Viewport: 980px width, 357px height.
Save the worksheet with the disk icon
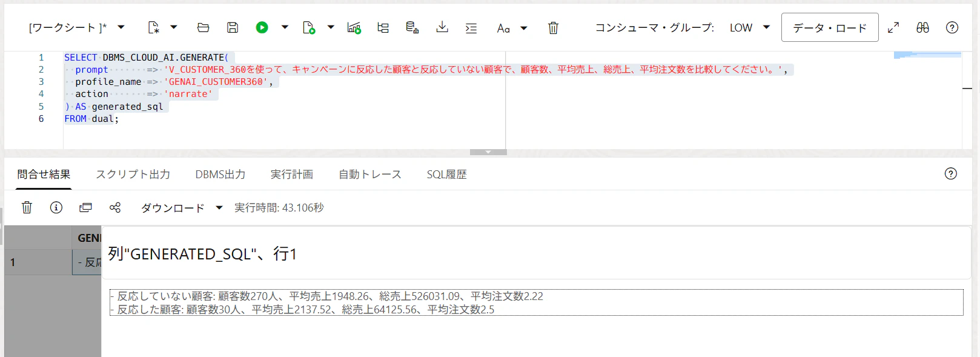[233, 27]
